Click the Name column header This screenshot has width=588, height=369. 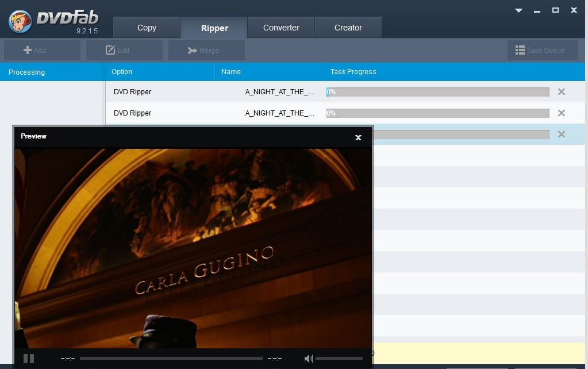pyautogui.click(x=269, y=72)
